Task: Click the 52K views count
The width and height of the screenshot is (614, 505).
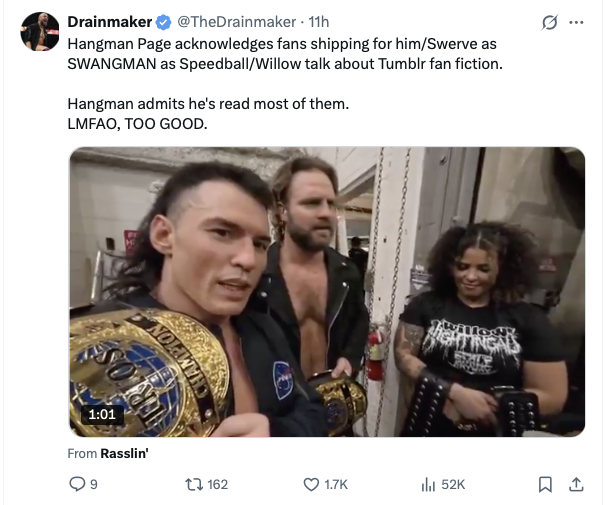Action: point(453,485)
